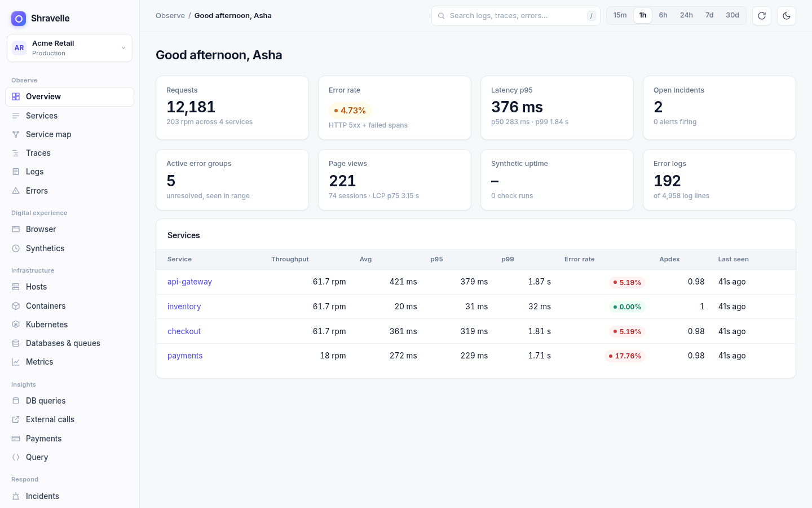
Task: Open the checkout service link
Action: click(x=184, y=331)
